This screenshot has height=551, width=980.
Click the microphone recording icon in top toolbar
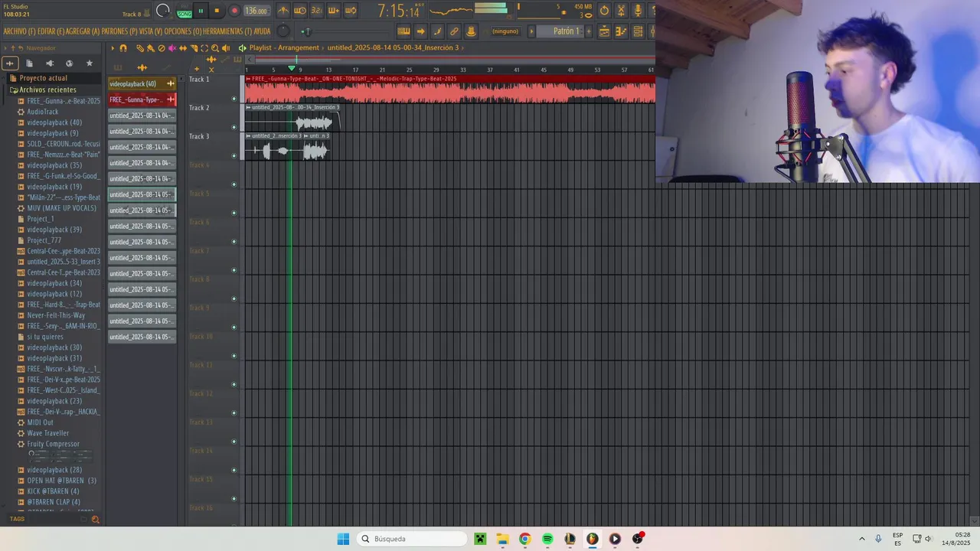point(637,11)
